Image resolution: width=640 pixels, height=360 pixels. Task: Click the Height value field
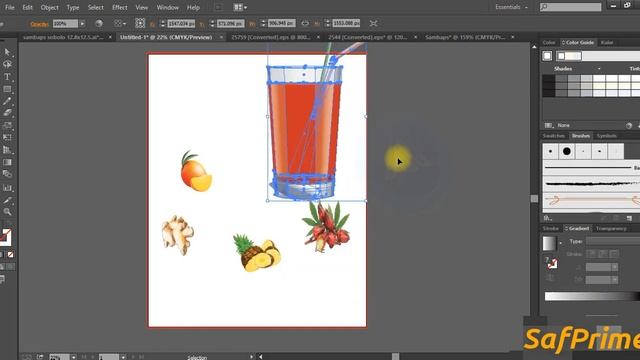click(x=346, y=23)
